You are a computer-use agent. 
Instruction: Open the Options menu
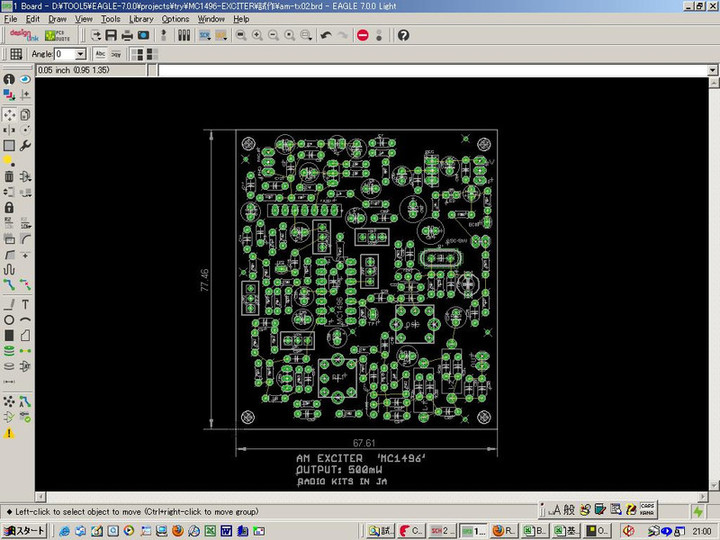[x=175, y=19]
